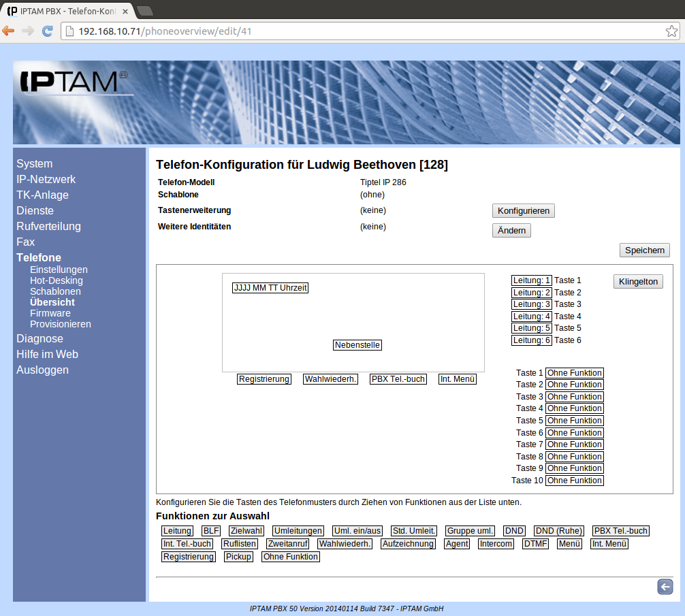Click Ändern for Weitere Identitäten
The image size is (685, 616).
tap(511, 231)
